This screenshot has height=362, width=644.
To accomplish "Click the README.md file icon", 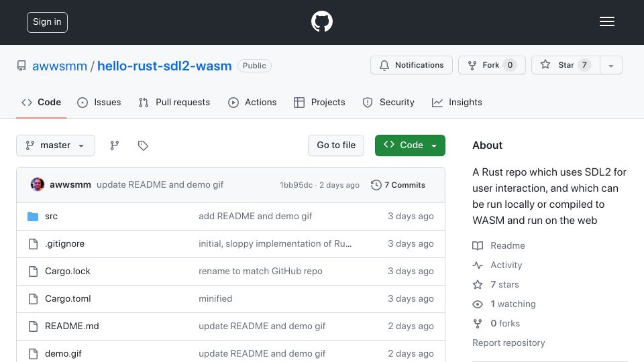I will coord(34,326).
